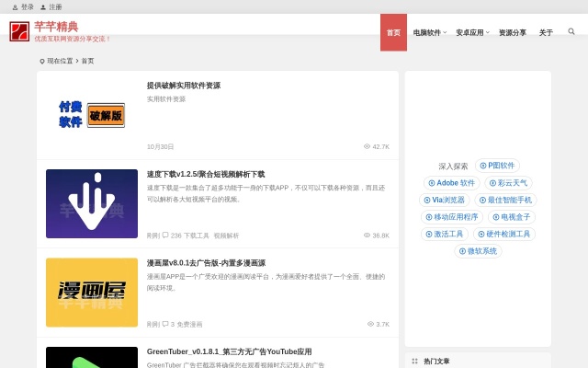This screenshot has height=368, width=588.
Task: Click the comment bubble icon on 速度下载 post
Action: [x=165, y=236]
